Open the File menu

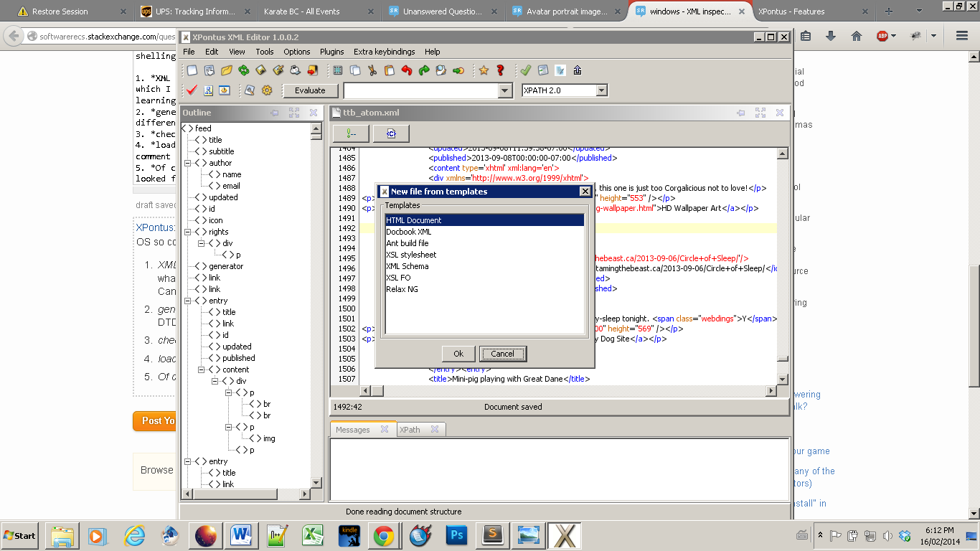click(x=189, y=52)
